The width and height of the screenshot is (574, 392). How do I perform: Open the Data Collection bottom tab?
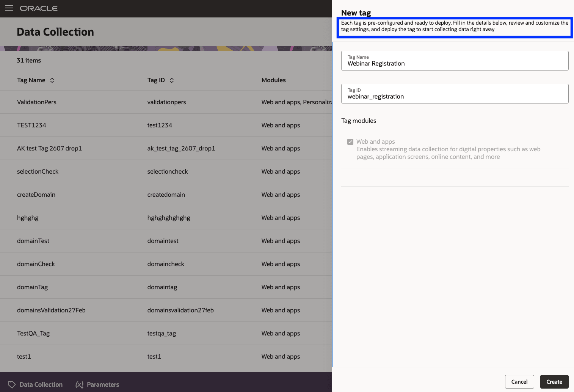35,384
